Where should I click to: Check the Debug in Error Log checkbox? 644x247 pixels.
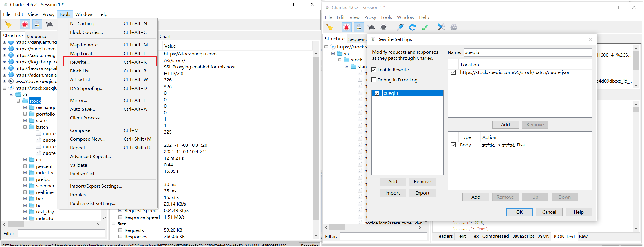[x=374, y=80]
